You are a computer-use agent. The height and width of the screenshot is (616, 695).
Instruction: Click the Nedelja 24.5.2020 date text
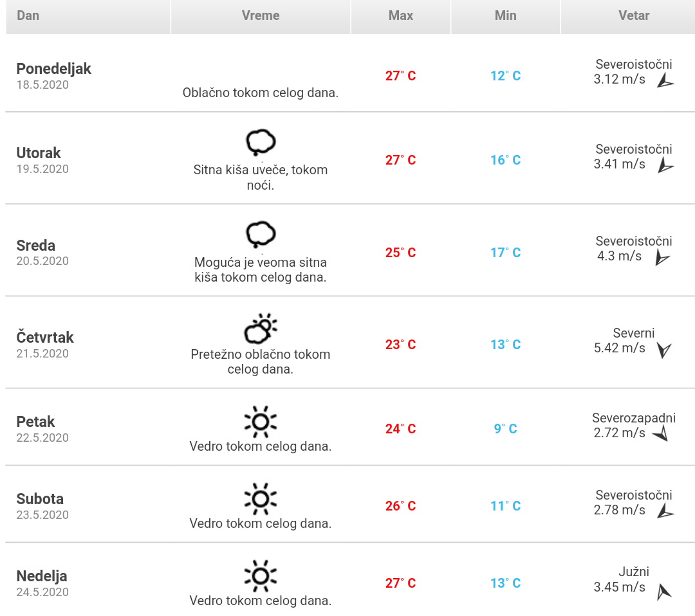point(42,592)
